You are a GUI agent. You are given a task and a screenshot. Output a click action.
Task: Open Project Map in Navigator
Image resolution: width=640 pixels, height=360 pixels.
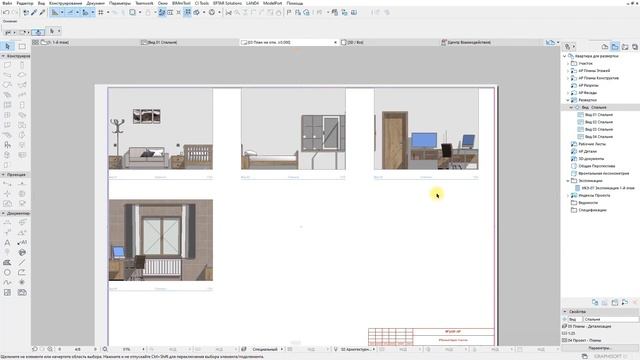(x=605, y=47)
